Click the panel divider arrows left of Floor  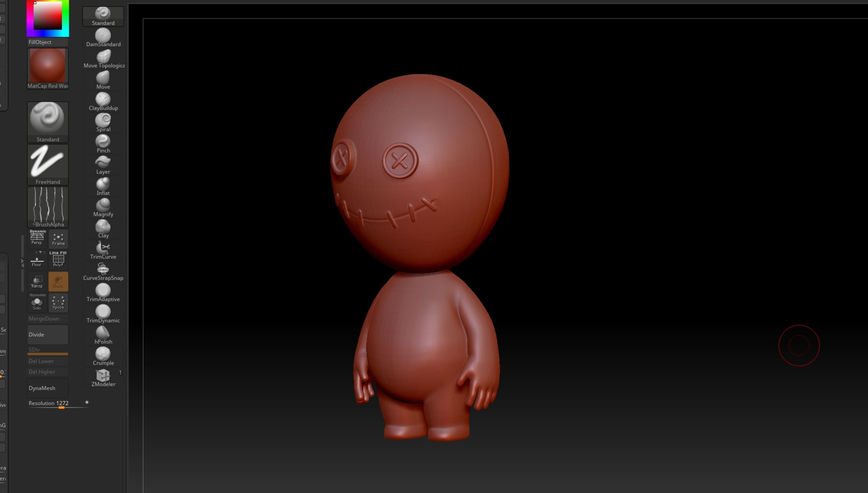click(x=22, y=263)
